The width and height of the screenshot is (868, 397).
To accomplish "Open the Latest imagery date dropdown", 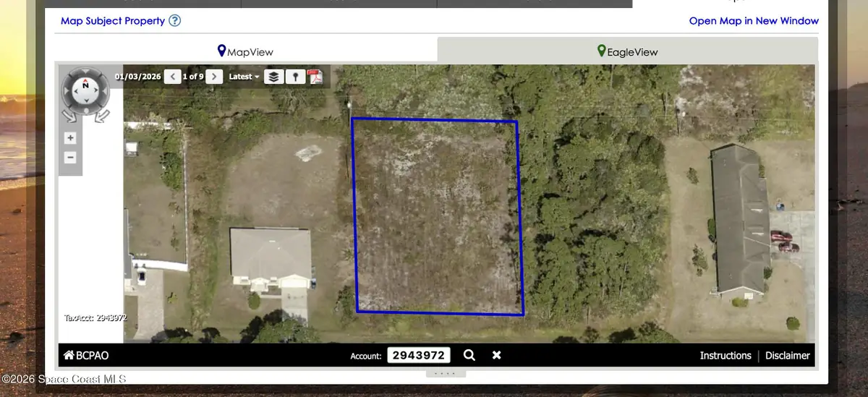I will [244, 77].
